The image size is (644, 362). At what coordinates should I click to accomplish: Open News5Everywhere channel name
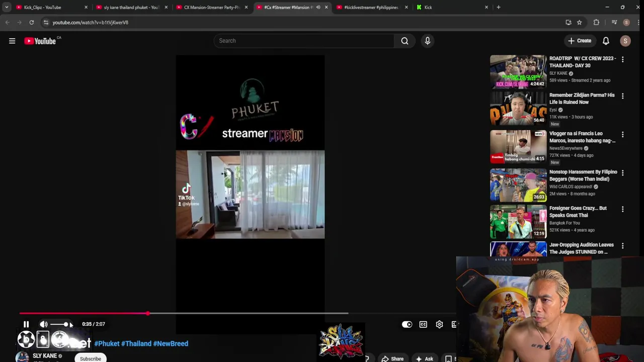tap(566, 148)
